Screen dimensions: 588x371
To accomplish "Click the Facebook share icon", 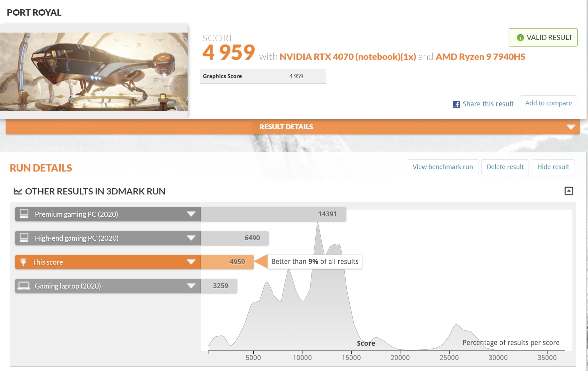I will [456, 104].
